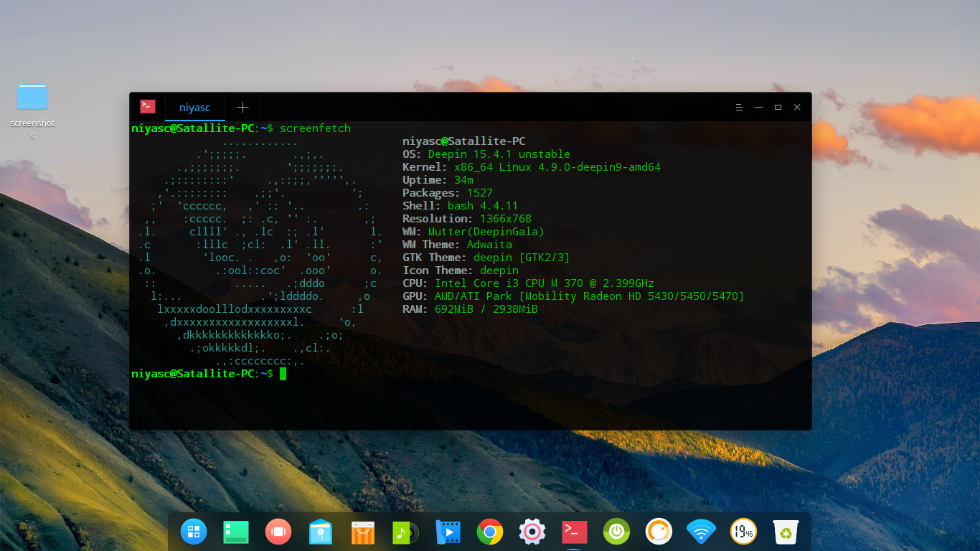Open Deepin Movie from the dock
Screen dimensions: 980x551
[448, 532]
